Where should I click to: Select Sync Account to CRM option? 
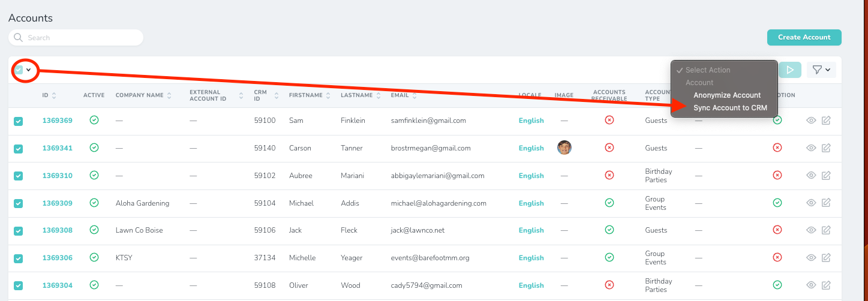pos(730,108)
